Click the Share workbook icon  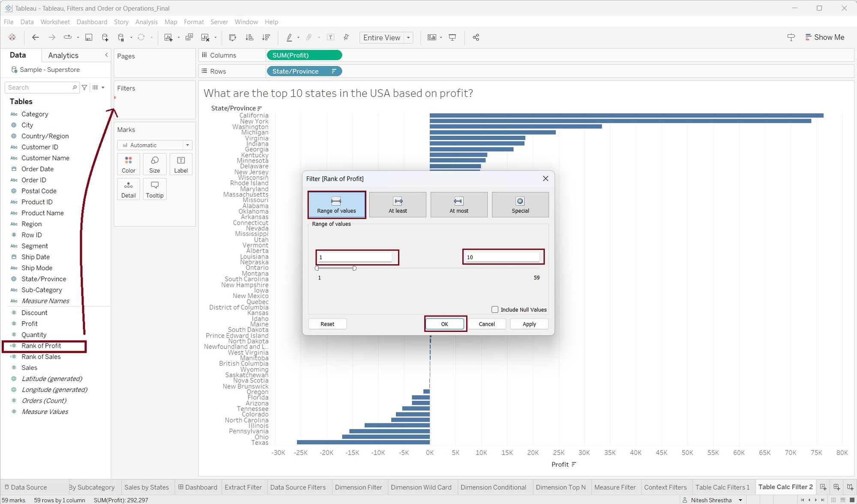[476, 38]
